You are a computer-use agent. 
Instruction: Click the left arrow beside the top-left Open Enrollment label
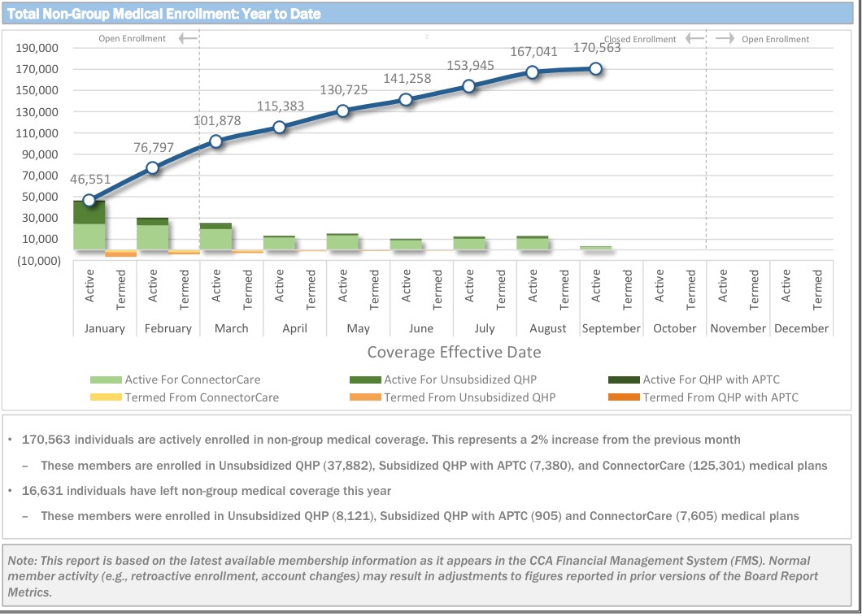coord(188,38)
